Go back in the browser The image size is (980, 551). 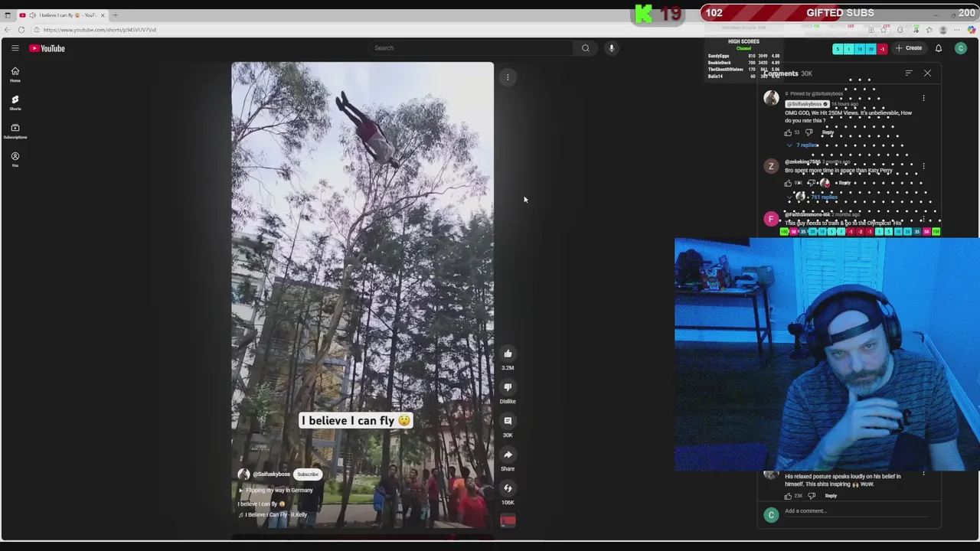8,30
